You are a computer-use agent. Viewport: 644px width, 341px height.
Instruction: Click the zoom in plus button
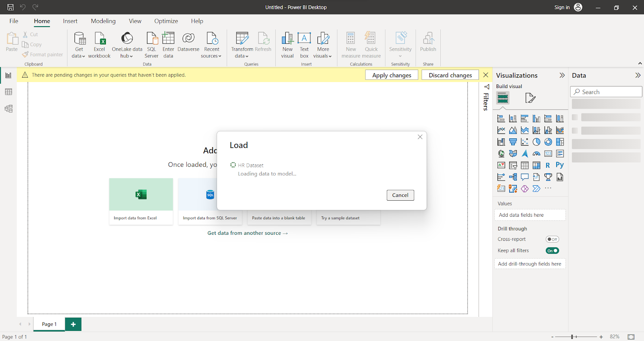[x=601, y=337]
